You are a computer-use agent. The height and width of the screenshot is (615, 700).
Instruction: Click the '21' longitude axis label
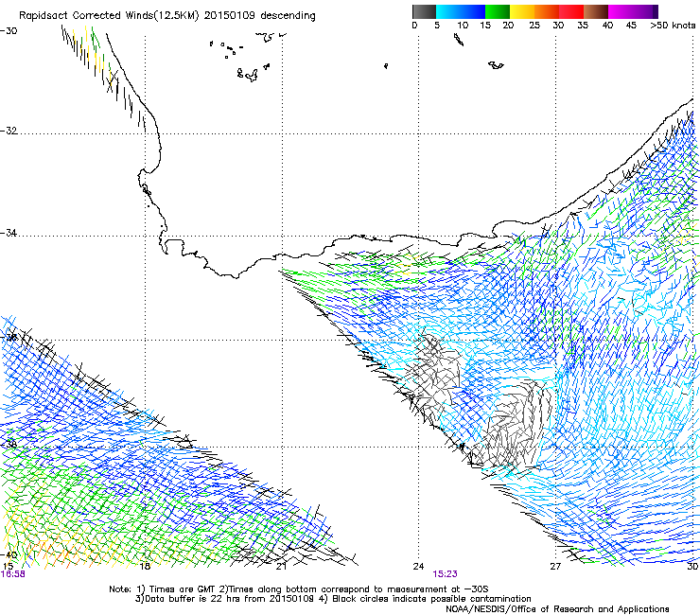click(281, 567)
